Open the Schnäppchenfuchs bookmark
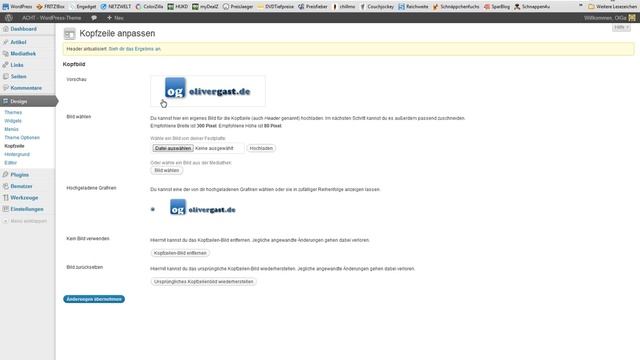The width and height of the screenshot is (640, 360). [x=456, y=7]
